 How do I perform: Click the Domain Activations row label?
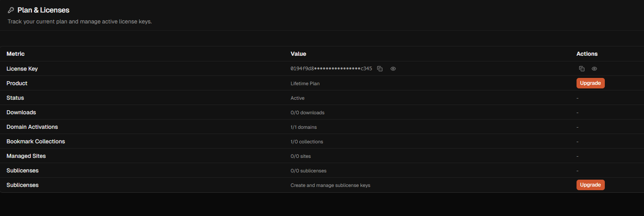click(x=32, y=127)
